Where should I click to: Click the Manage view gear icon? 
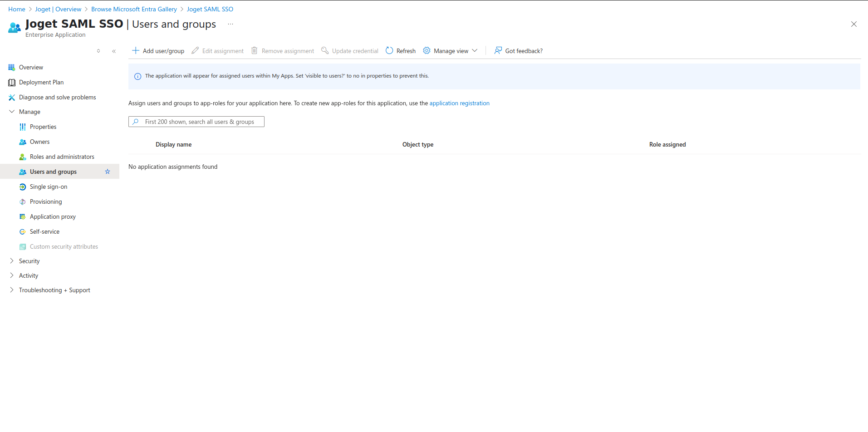427,50
